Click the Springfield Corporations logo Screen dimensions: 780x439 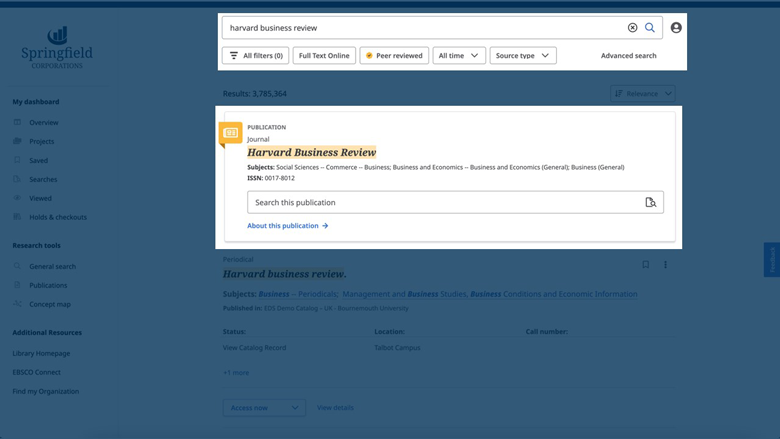tap(57, 48)
